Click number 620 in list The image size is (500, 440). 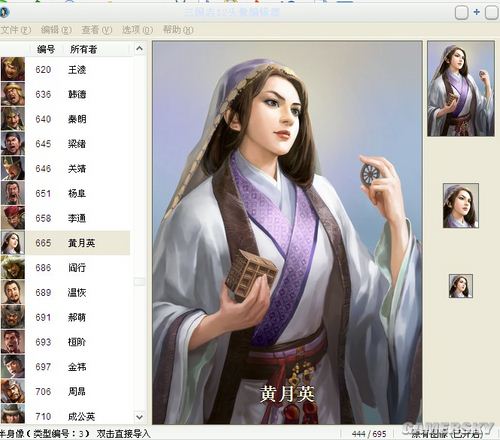(x=43, y=70)
